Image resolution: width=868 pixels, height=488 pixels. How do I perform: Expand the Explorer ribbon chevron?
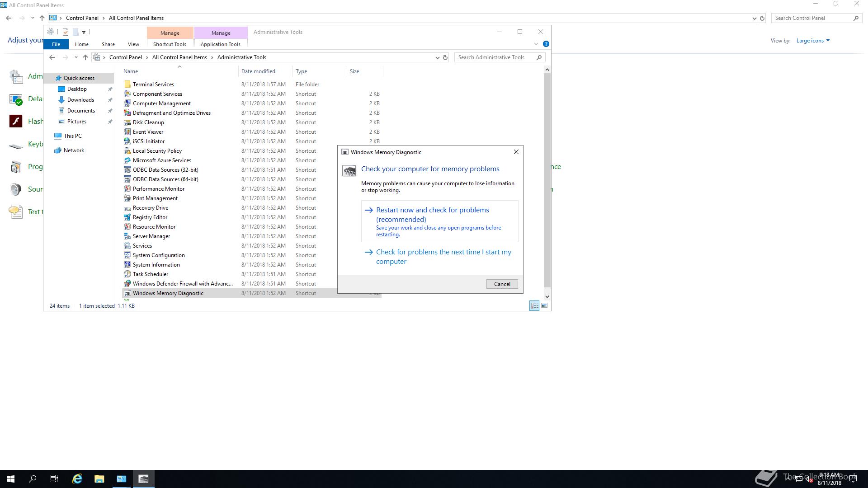pyautogui.click(x=536, y=44)
